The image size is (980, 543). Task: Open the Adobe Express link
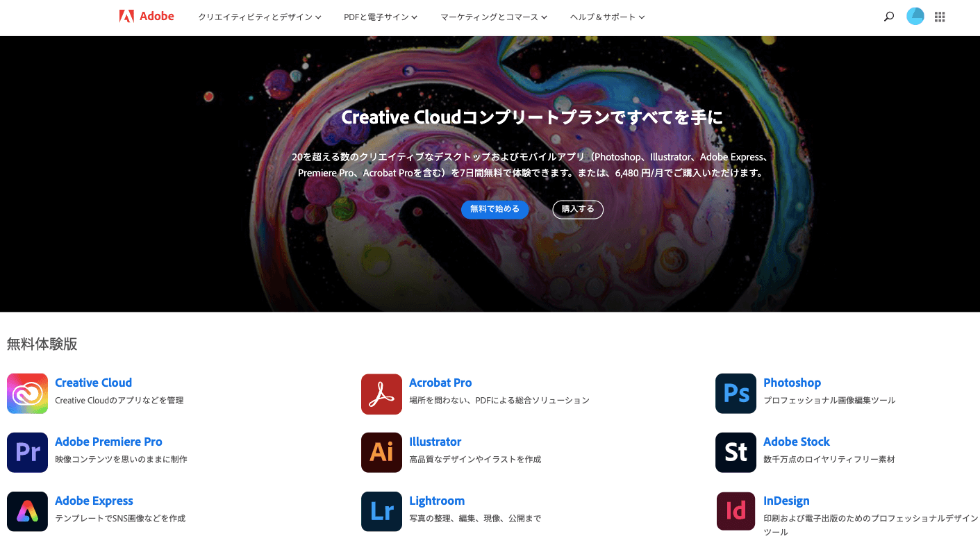pyautogui.click(x=94, y=501)
